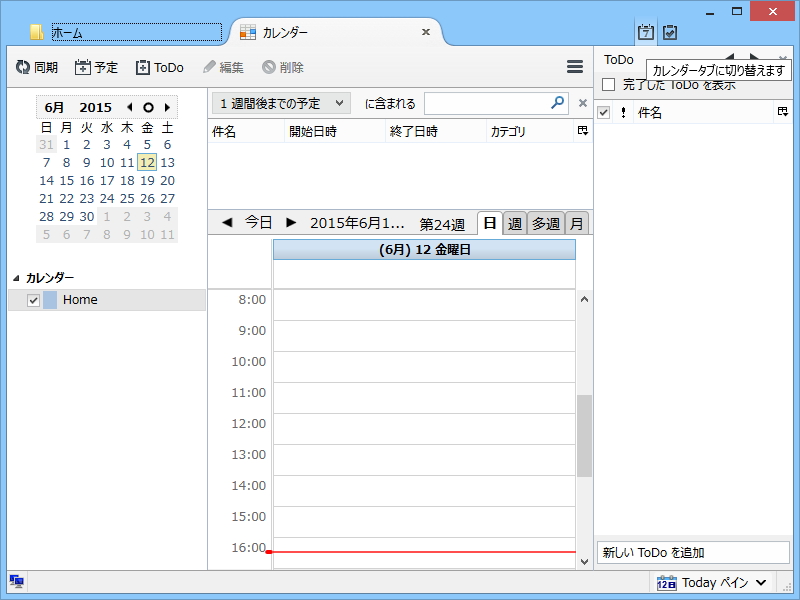Select June 30 in mini calendar
The width and height of the screenshot is (800, 600).
[x=87, y=216]
